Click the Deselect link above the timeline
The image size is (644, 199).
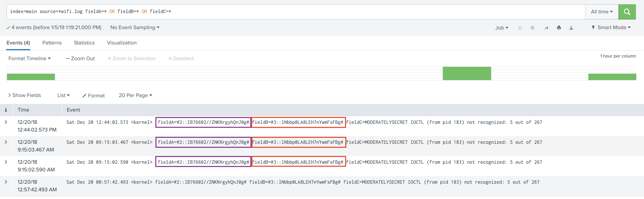pos(181,58)
